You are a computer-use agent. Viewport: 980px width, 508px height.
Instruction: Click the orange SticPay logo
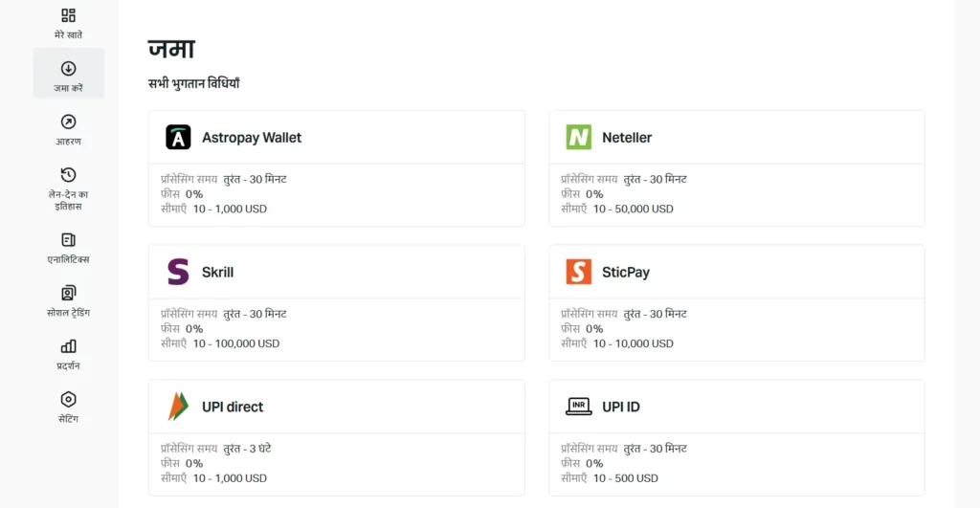(579, 272)
